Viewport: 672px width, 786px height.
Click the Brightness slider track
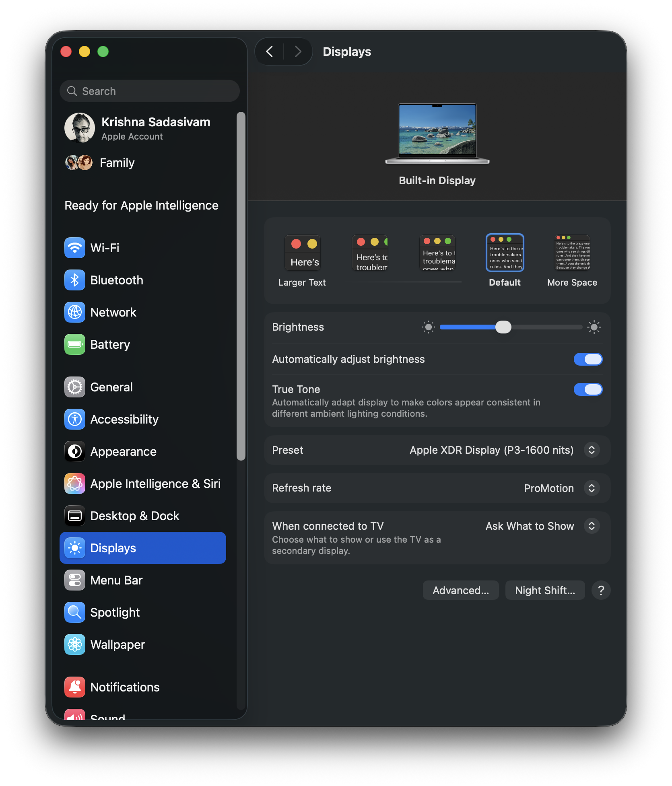[511, 327]
